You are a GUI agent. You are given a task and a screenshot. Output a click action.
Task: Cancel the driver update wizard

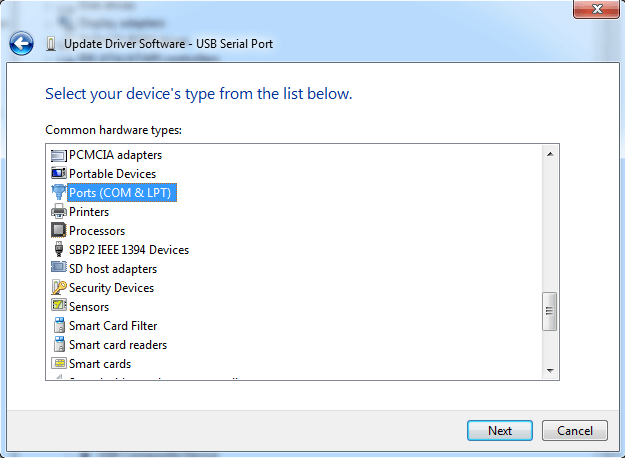[x=574, y=431]
